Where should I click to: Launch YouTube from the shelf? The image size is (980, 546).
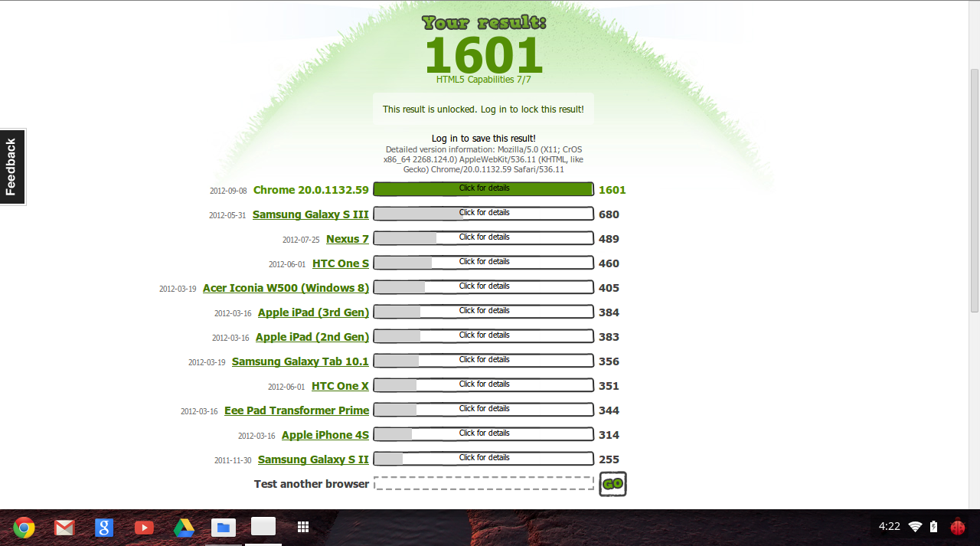(x=144, y=527)
